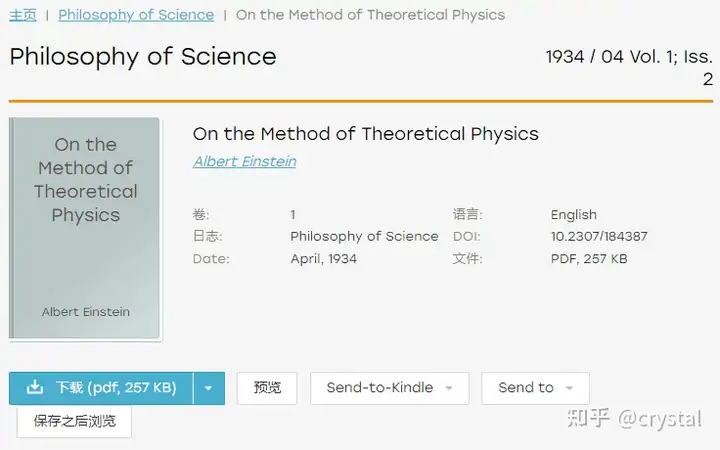Screen dimensions: 720x450
Task: Click the 预览 preview button
Action: tap(267, 388)
